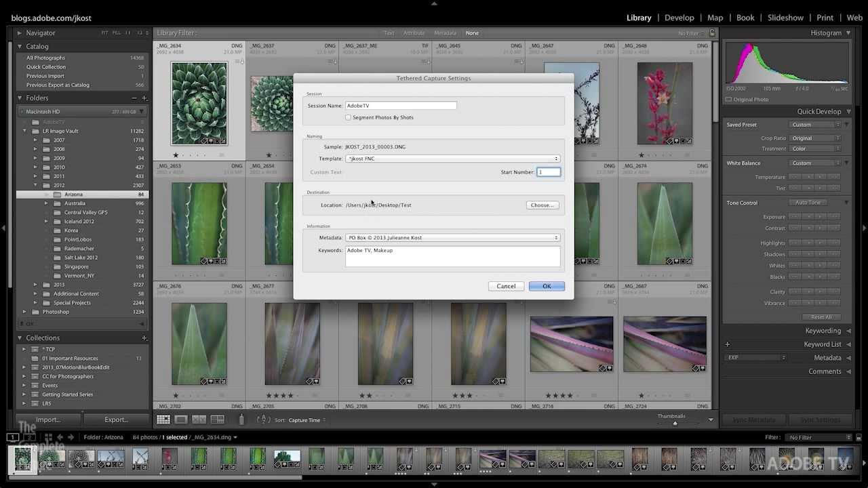Hide filmstrip with bottom edge arrow

(434, 484)
